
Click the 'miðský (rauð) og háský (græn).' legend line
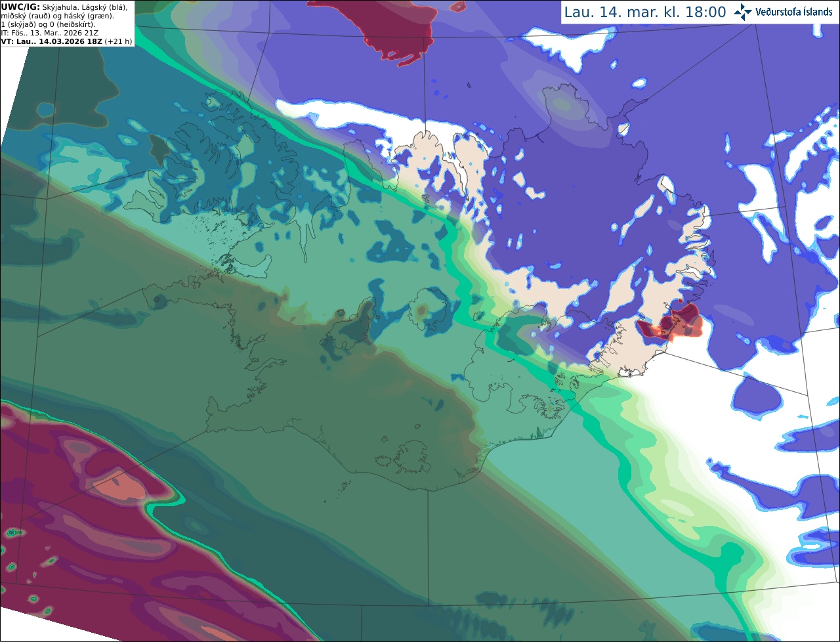58,15
